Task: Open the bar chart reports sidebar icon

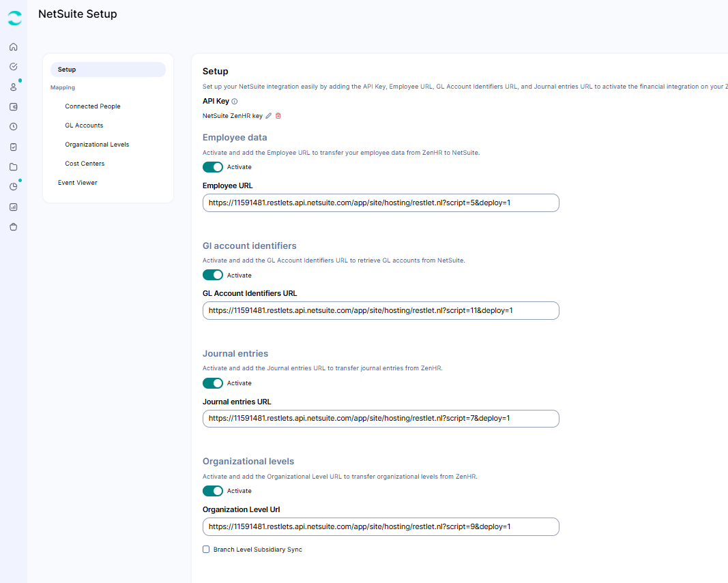Action: (x=14, y=207)
